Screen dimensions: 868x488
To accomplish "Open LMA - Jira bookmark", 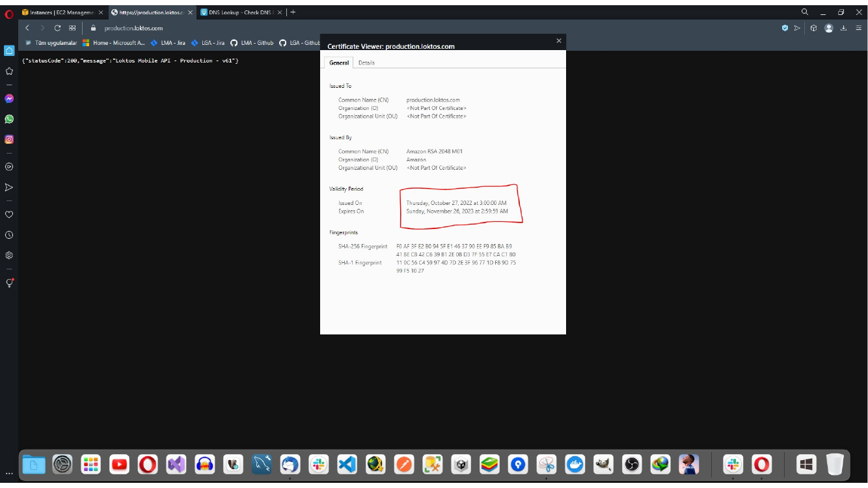I will coord(168,43).
